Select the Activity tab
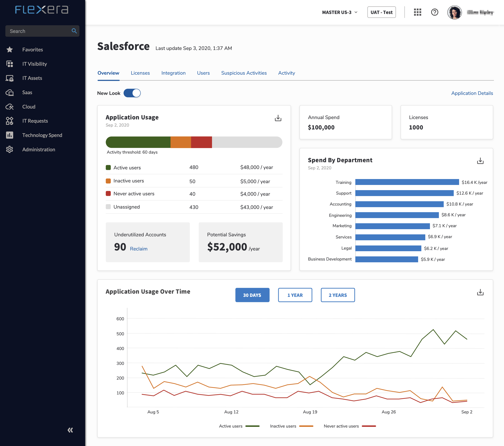 point(286,73)
